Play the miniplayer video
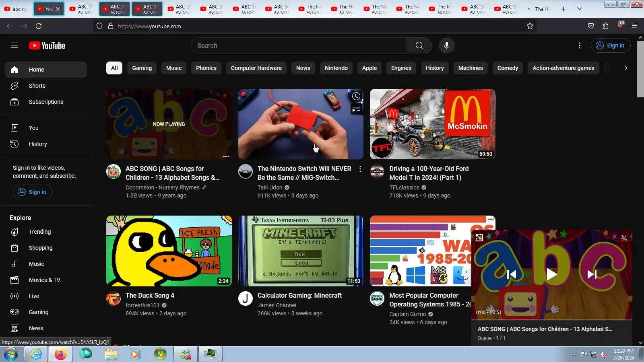644x362 pixels. coord(551,274)
